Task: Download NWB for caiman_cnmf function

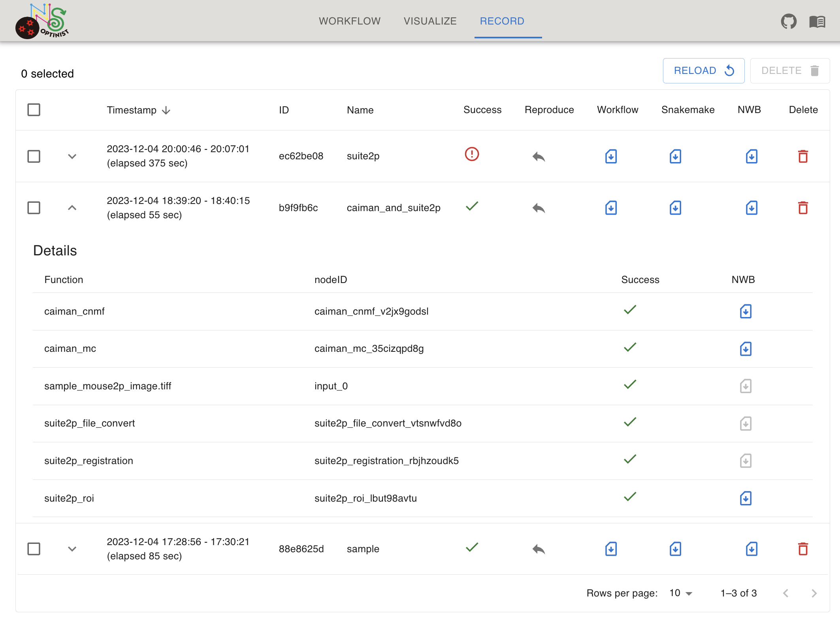Action: (x=745, y=311)
